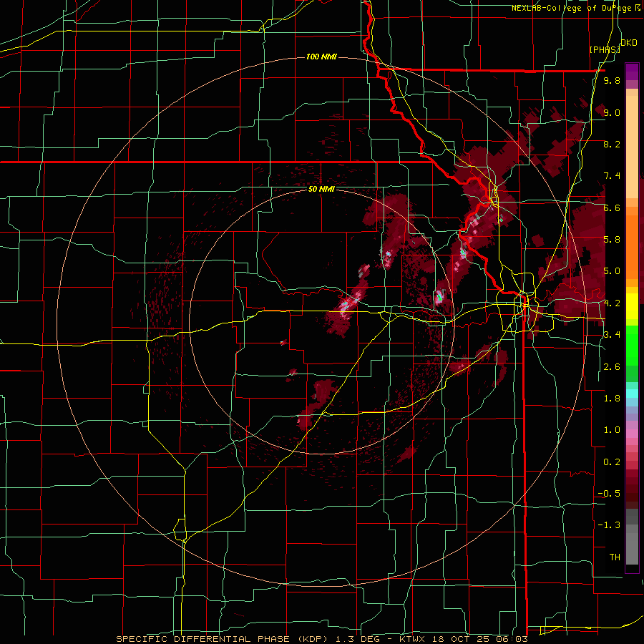Select the 50 NMI range ring label
The height and width of the screenshot is (644, 644).
[321, 190]
